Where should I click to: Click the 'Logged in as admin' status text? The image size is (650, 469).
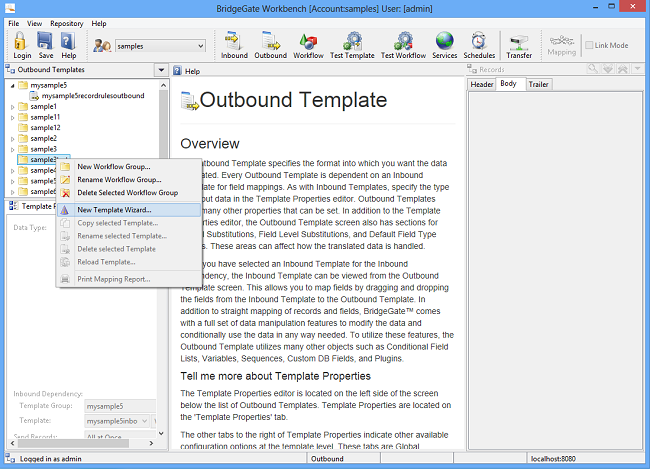click(51, 459)
